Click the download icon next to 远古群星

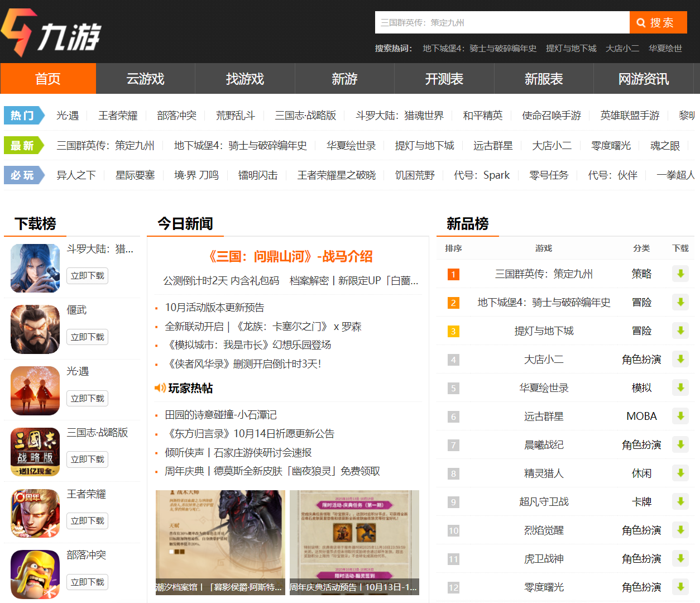pos(680,416)
